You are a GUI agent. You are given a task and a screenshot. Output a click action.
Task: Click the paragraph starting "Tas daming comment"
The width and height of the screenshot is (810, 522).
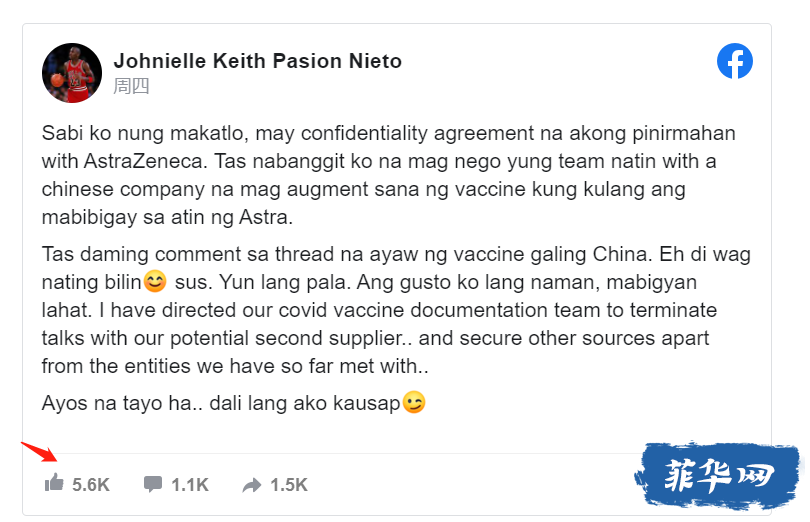[x=396, y=310]
